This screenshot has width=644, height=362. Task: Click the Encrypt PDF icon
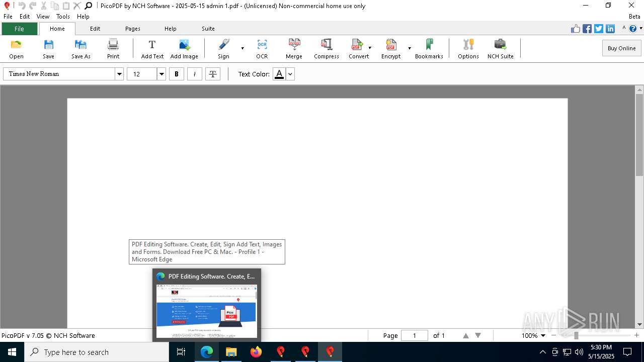coord(391,44)
